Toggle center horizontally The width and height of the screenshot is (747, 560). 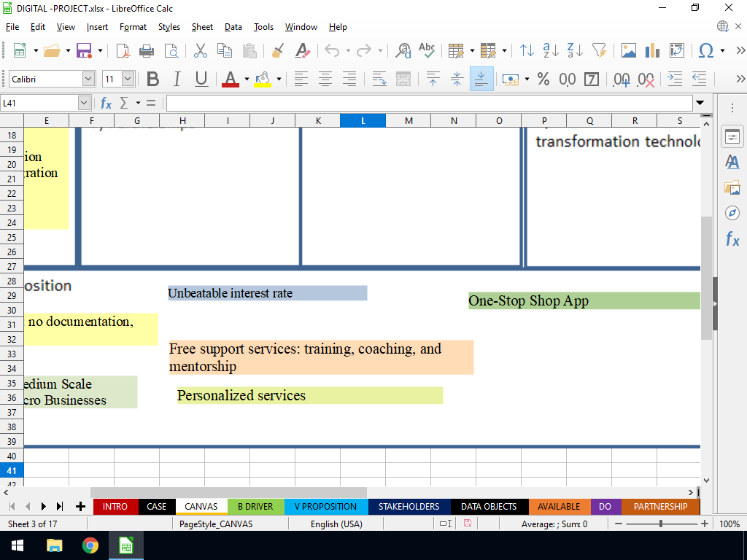coord(325,79)
